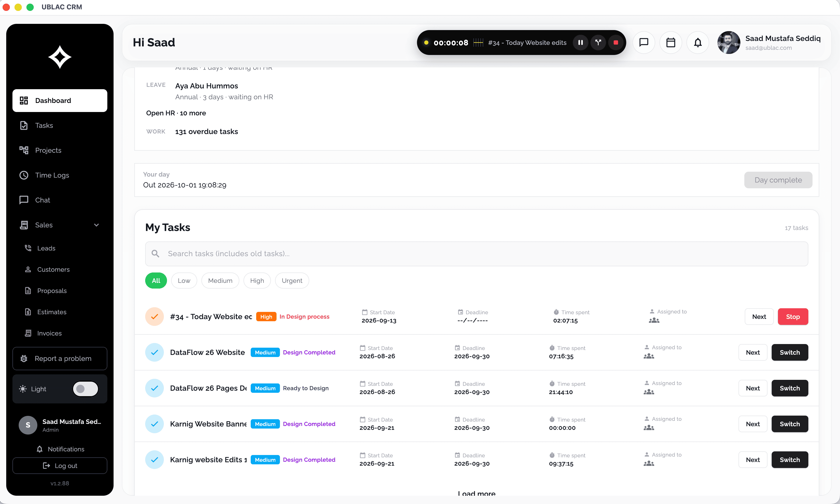The height and width of the screenshot is (504, 840).
Task: Click Report a problem button
Action: coord(60,358)
